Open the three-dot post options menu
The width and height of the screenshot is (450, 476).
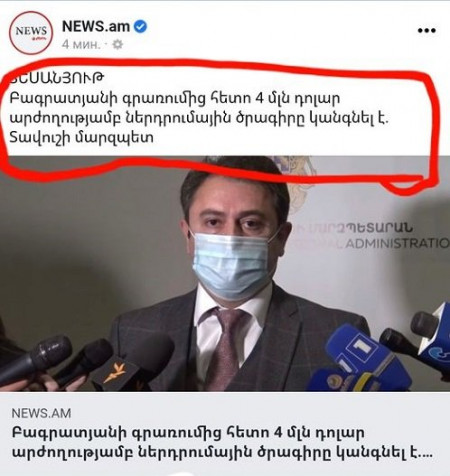pyautogui.click(x=427, y=31)
